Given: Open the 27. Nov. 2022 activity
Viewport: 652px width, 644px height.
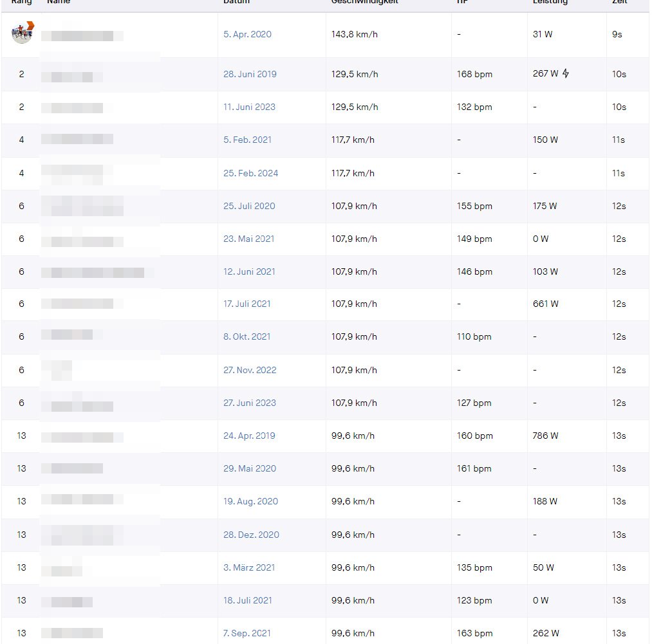Looking at the screenshot, I should pyautogui.click(x=250, y=371).
